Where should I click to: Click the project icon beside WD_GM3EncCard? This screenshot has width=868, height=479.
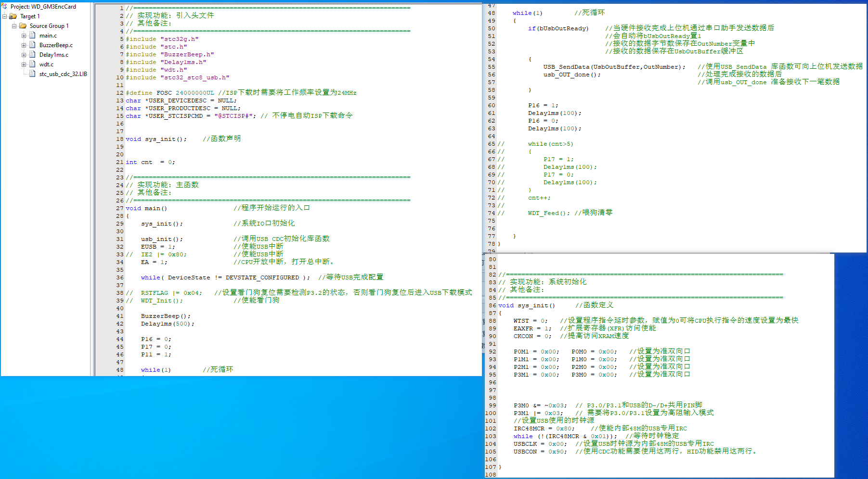click(x=4, y=6)
